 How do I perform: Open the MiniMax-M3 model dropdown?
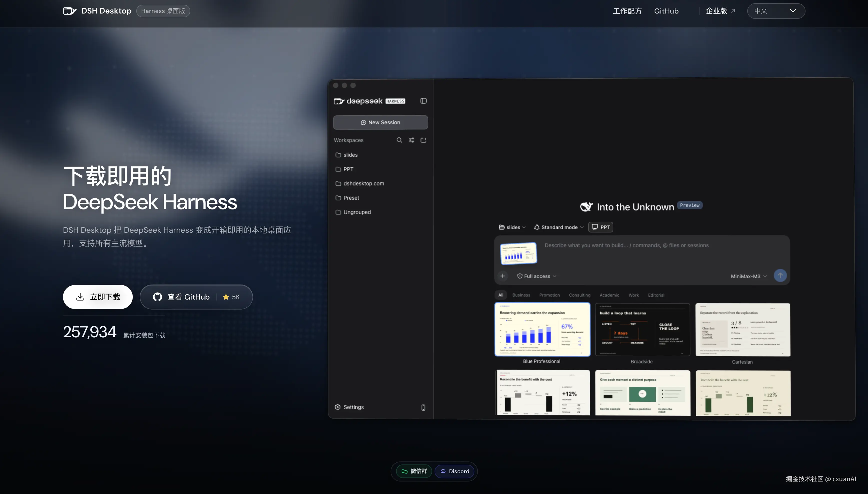(749, 276)
